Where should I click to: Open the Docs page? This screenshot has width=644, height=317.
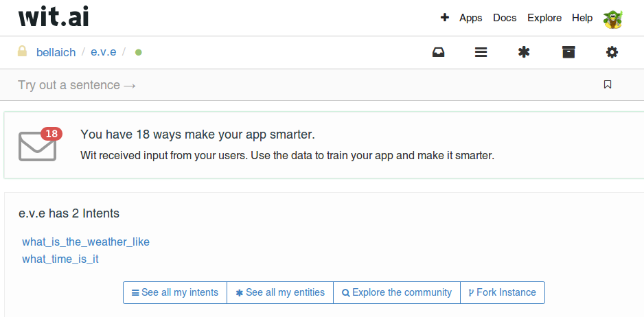(x=505, y=18)
